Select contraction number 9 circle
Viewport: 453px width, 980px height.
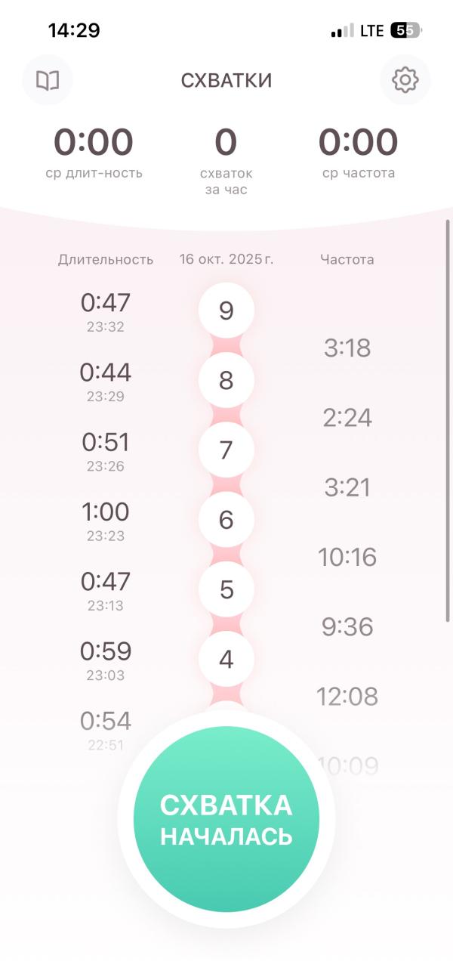pyautogui.click(x=226, y=311)
